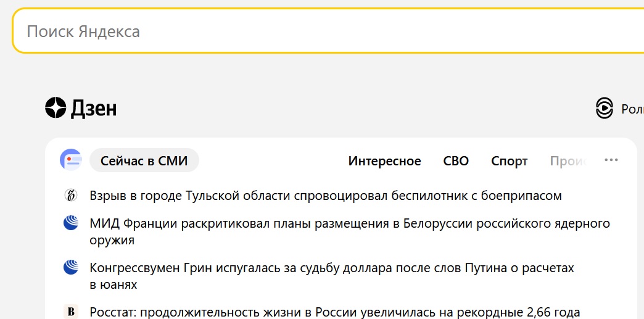
Task: Switch to the СВО news tab
Action: pyautogui.click(x=456, y=160)
